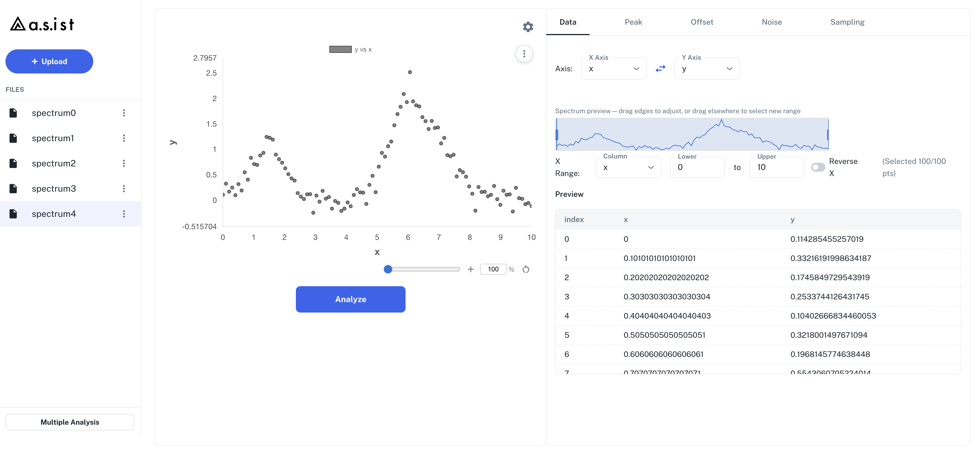Swap X and Y axes with the arrows icon

660,69
